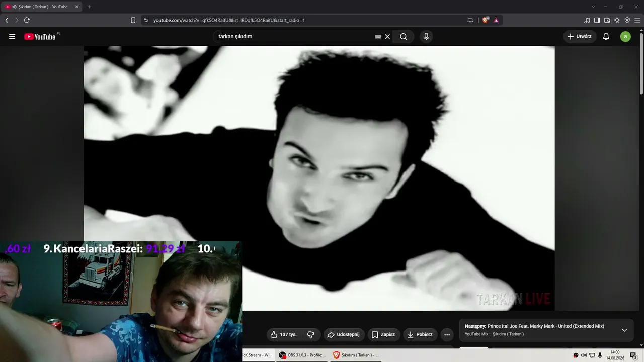The width and height of the screenshot is (644, 362).
Task: Toggle the browser sidebar panel
Action: coord(597,20)
